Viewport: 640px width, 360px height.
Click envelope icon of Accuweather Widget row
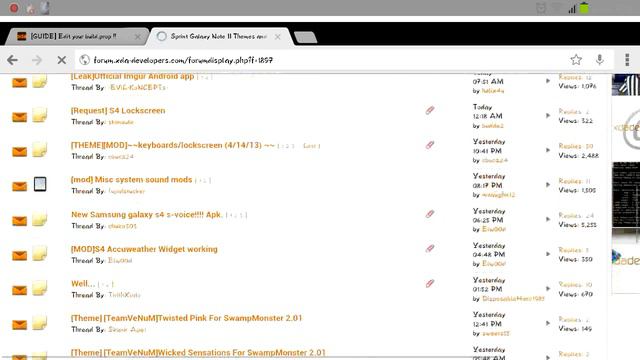pyautogui.click(x=19, y=256)
